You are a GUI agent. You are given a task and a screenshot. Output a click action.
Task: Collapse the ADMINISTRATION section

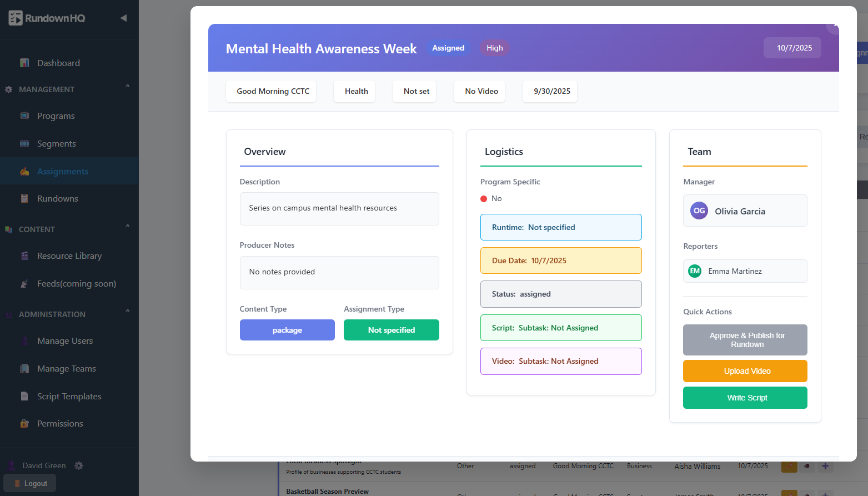click(127, 312)
